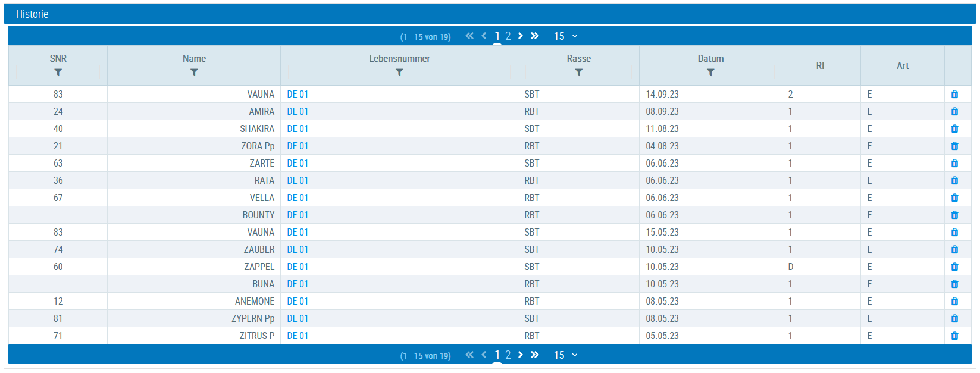Viewport: 980px width, 373px height.
Task: Jump to last page in top paginator
Action: (534, 36)
